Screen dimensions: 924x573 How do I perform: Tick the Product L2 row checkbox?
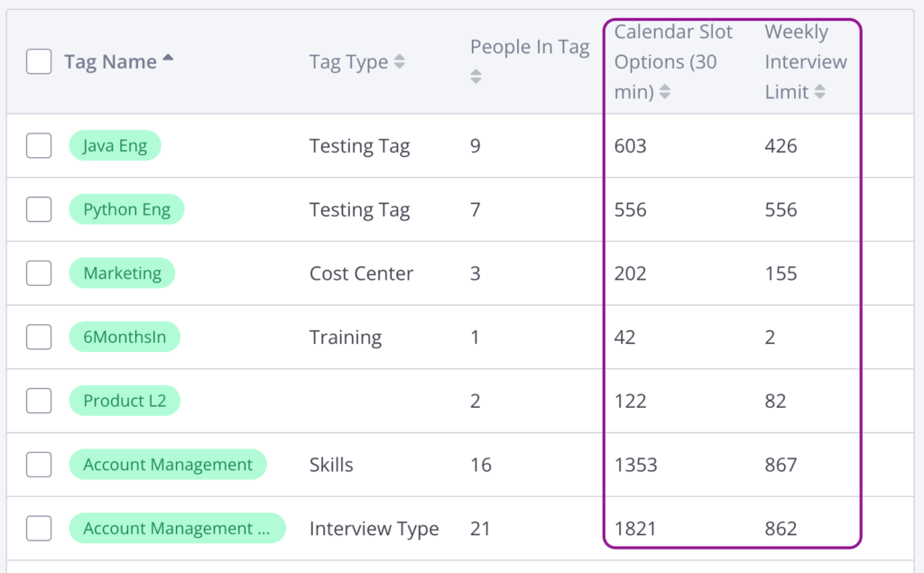point(39,401)
